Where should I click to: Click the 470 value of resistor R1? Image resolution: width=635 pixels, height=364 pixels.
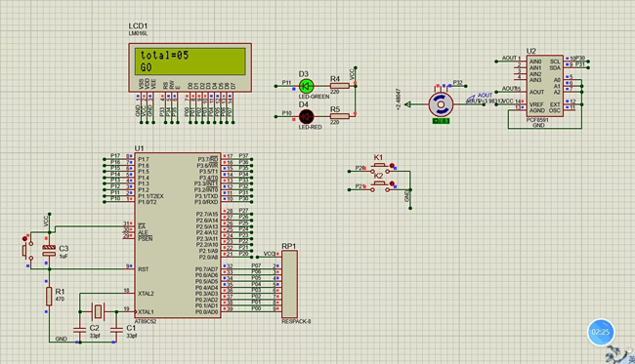60,299
